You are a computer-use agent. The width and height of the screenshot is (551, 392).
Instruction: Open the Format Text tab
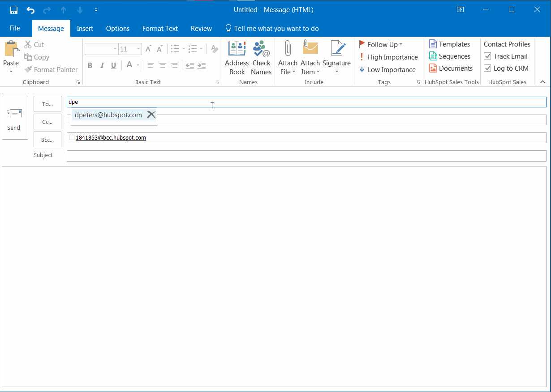[x=160, y=28]
